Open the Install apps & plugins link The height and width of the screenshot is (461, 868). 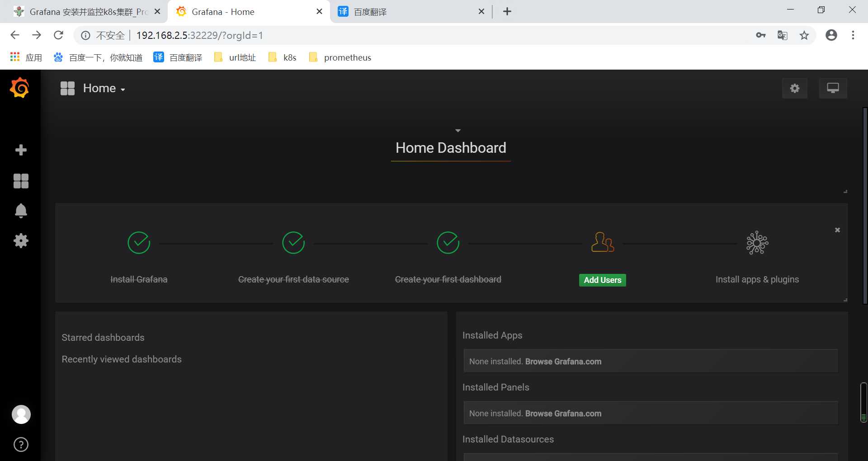(757, 279)
